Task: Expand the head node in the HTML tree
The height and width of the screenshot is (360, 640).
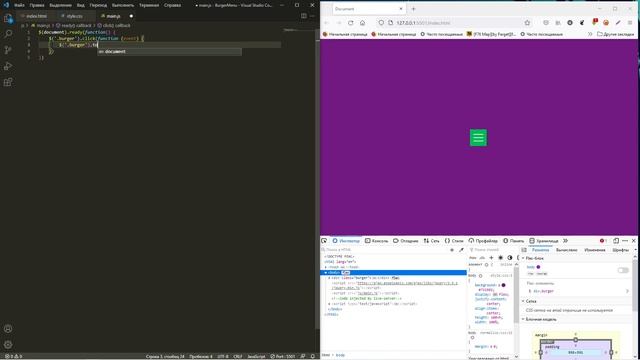Action: [326, 267]
